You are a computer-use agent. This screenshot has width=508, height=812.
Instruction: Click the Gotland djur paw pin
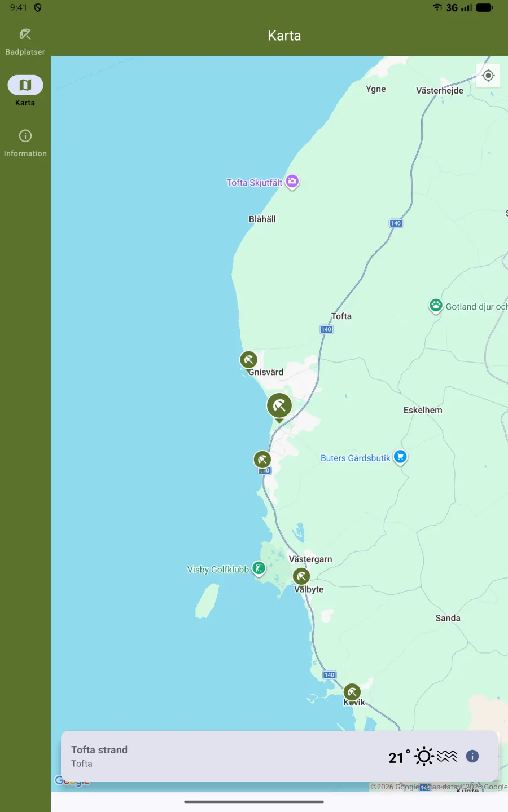coord(435,306)
